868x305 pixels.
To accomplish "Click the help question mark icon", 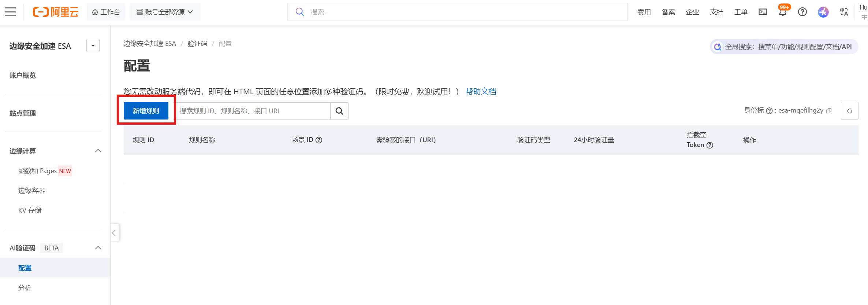I will [802, 12].
